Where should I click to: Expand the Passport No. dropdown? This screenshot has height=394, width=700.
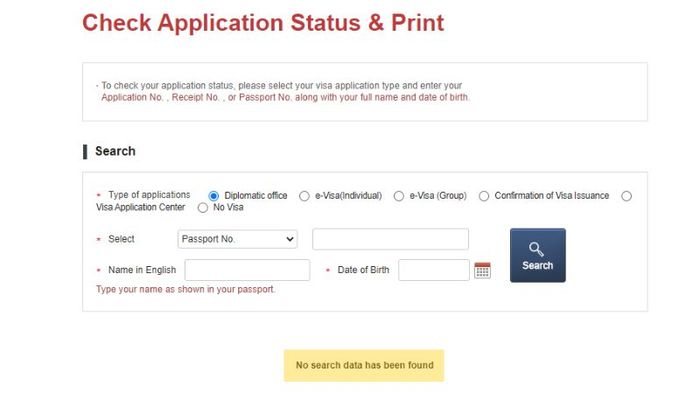point(238,239)
